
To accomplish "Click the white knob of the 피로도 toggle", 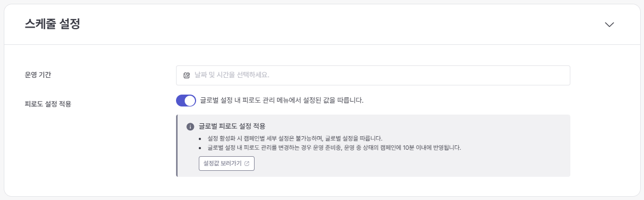I will point(190,101).
